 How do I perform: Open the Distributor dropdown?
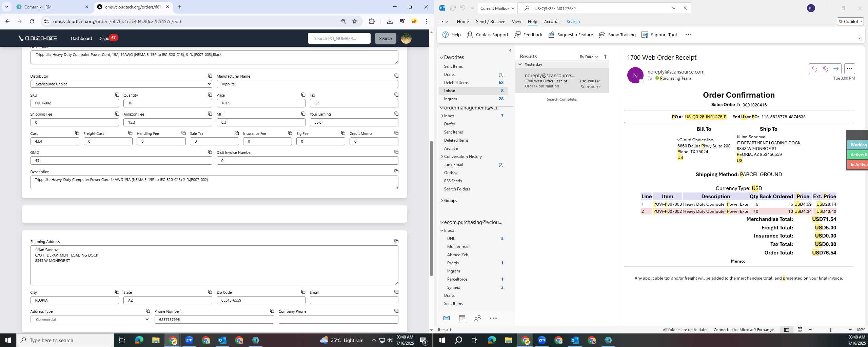[121, 84]
